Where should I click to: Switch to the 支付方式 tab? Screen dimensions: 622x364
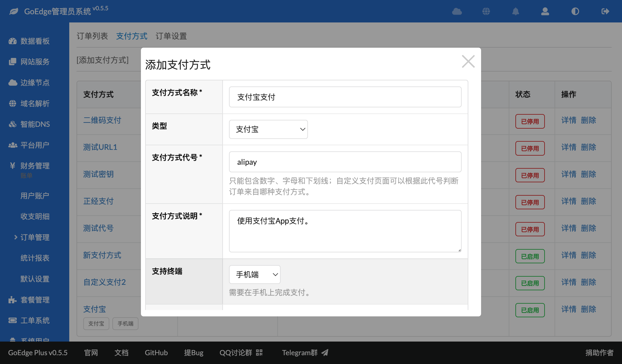132,36
